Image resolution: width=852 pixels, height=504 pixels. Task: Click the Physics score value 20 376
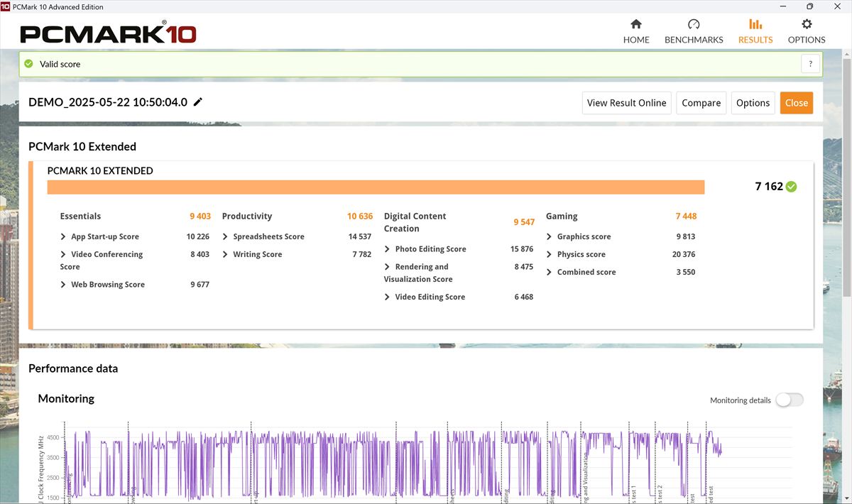[x=684, y=254]
